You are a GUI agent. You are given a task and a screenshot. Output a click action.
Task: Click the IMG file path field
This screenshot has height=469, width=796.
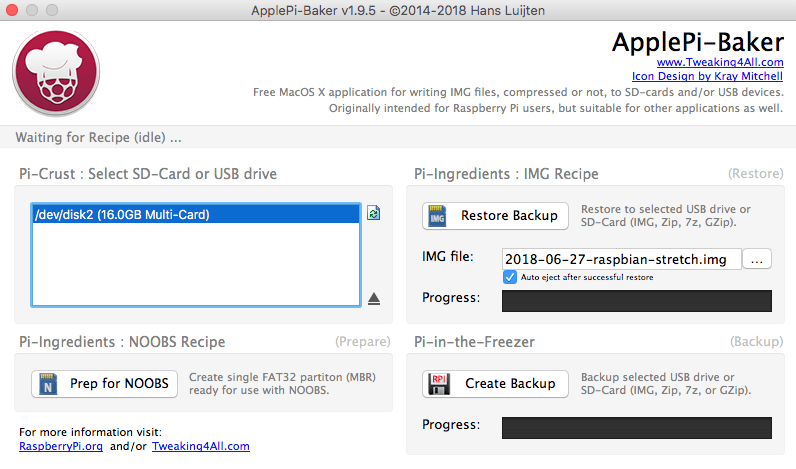point(620,259)
